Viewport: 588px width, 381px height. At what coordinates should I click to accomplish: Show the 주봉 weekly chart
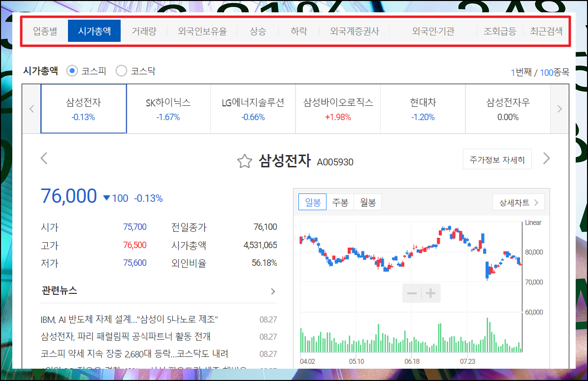(340, 202)
